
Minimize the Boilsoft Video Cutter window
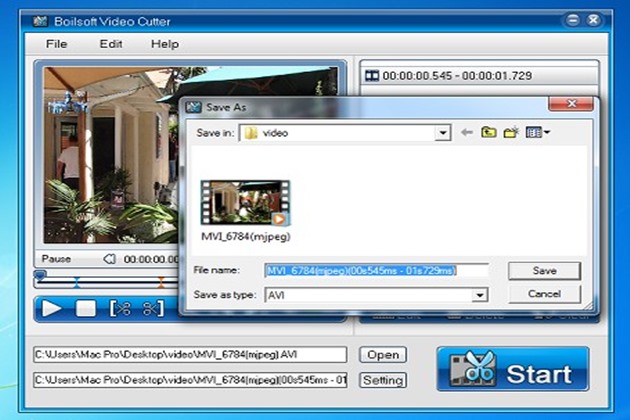pyautogui.click(x=573, y=20)
